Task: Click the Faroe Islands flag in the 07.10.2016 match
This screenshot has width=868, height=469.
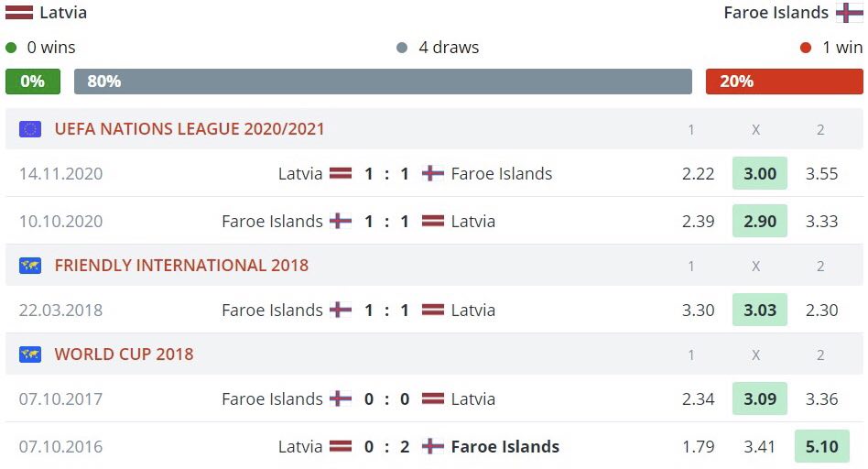Action: 433,447
